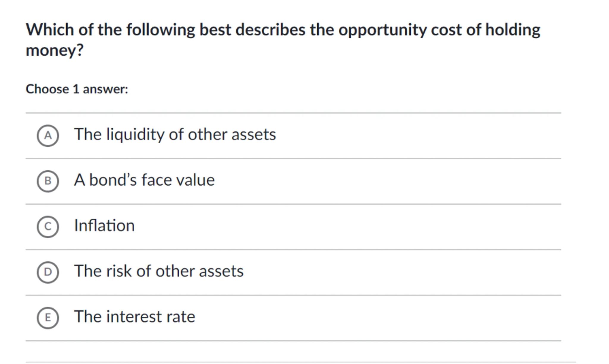Select radio button A circle
This screenshot has height=364, width=609.
[48, 136]
